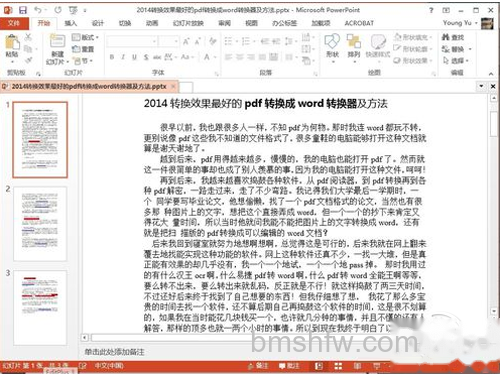Toggle strikethrough (abc) formatting
500x374 pixels.
tap(157, 57)
